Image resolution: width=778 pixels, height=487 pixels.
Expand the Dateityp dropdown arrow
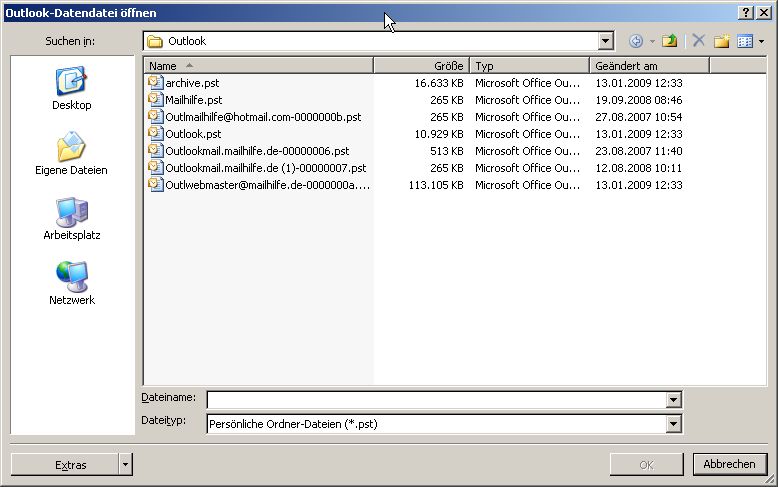(673, 424)
